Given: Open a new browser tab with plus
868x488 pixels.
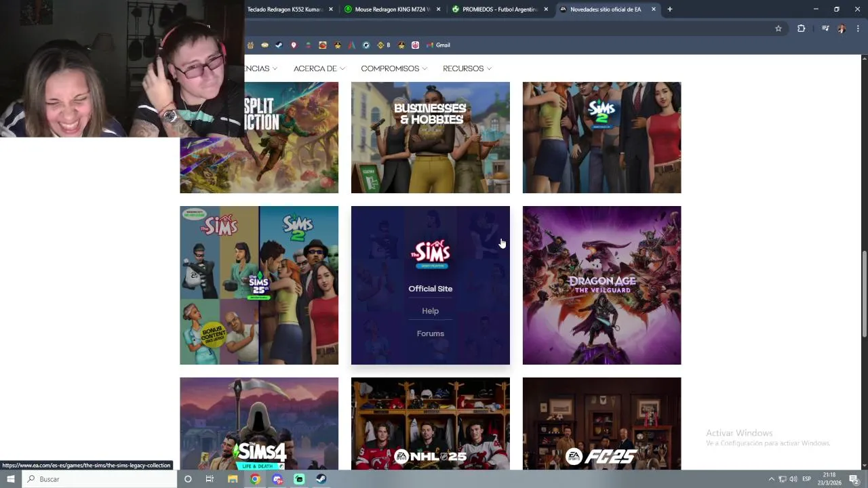Looking at the screenshot, I should [670, 9].
